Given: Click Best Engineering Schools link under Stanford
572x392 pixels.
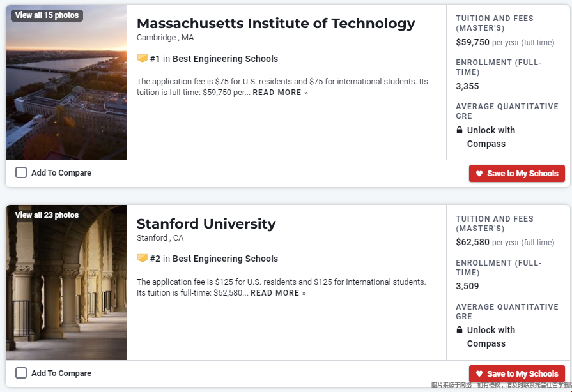Looking at the screenshot, I should pyautogui.click(x=225, y=259).
